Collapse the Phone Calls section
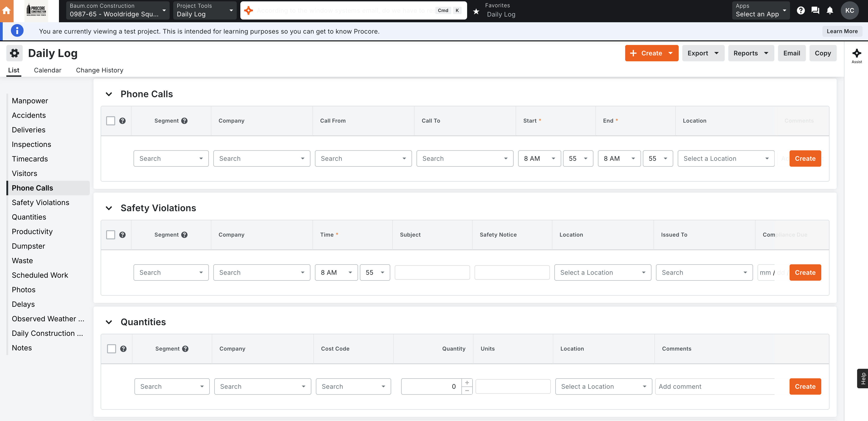Screen dimensions: 868x421 pyautogui.click(x=108, y=94)
